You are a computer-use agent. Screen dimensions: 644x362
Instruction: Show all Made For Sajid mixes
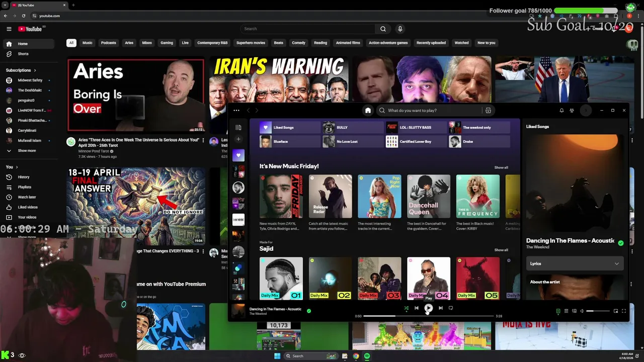coord(501,250)
